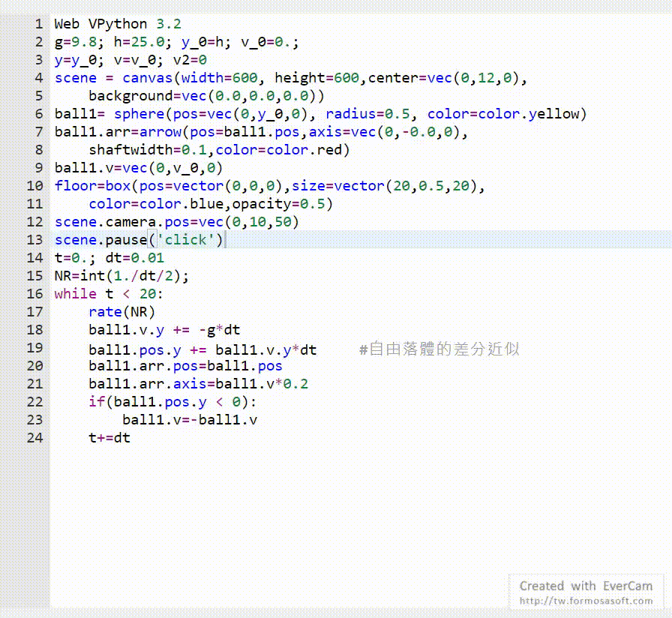Click the 'rate(NR)' line
This screenshot has height=618, width=672.
pos(121,312)
